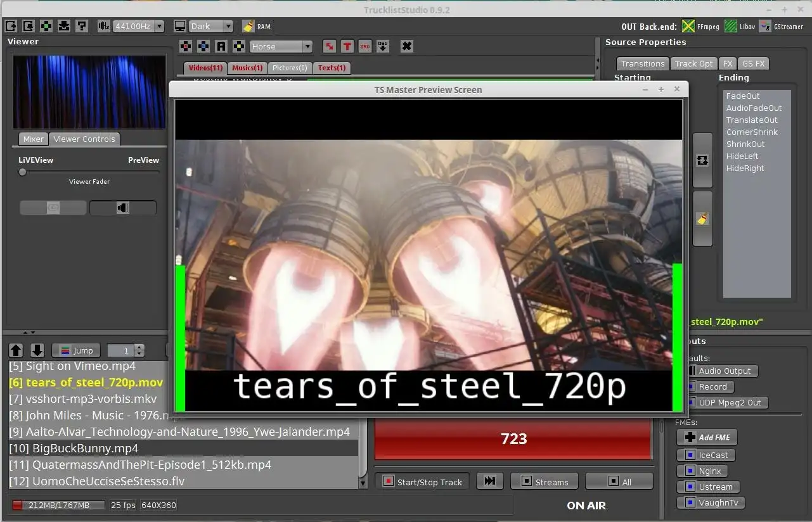The height and width of the screenshot is (522, 812).
Task: Click the red diagonal arrows icon
Action: [329, 46]
